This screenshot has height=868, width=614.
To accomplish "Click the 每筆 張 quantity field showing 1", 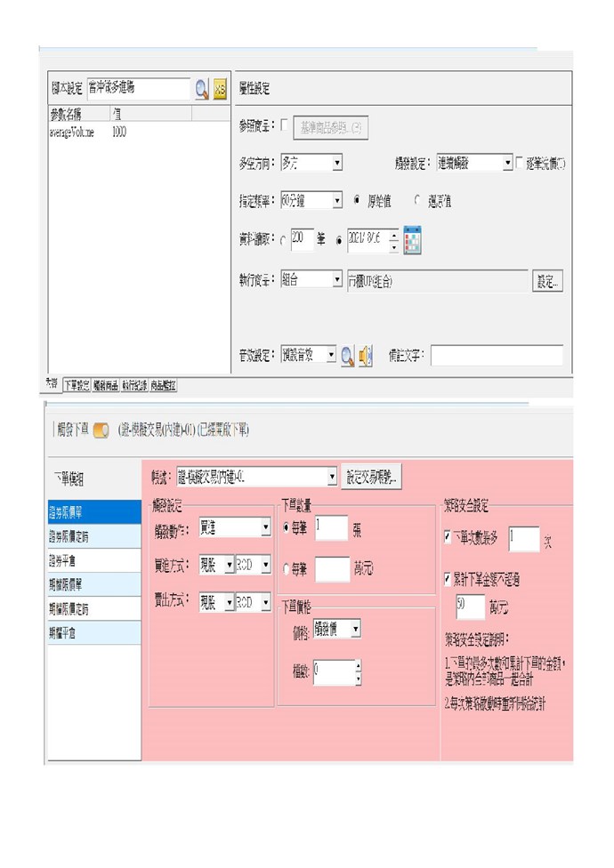I will click(x=331, y=527).
